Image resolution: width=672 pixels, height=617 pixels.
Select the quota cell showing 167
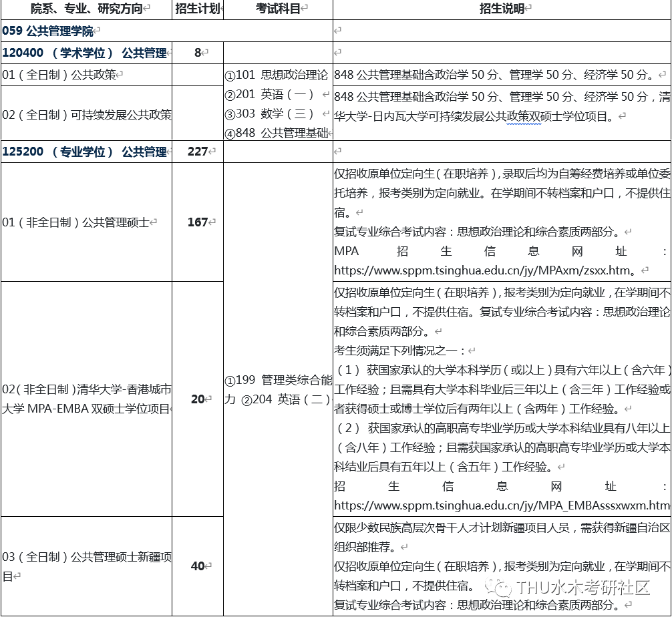pyautogui.click(x=198, y=222)
